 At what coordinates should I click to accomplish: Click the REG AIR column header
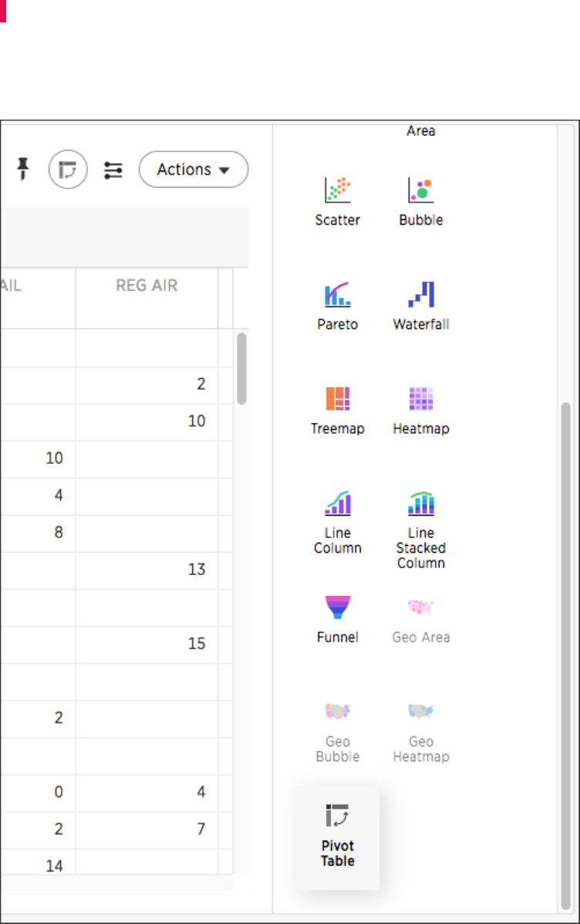click(147, 286)
